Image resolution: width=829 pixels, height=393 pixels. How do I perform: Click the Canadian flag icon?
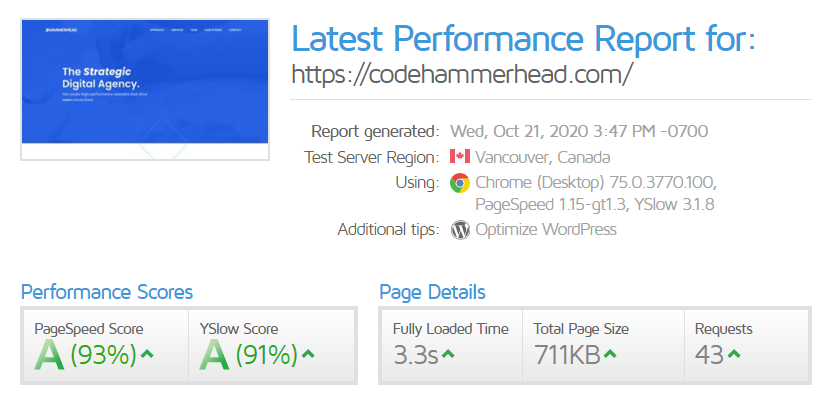(460, 157)
